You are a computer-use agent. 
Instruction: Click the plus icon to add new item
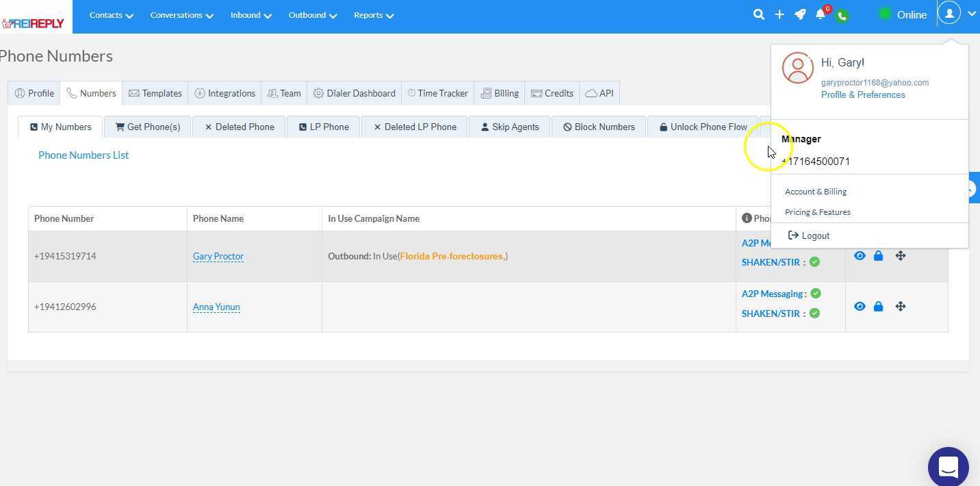pos(779,14)
